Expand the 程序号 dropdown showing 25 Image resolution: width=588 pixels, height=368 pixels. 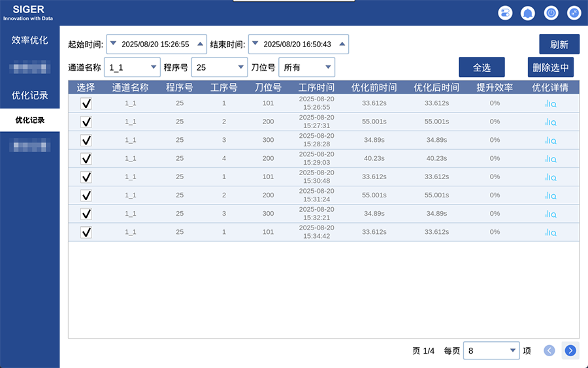coord(219,67)
